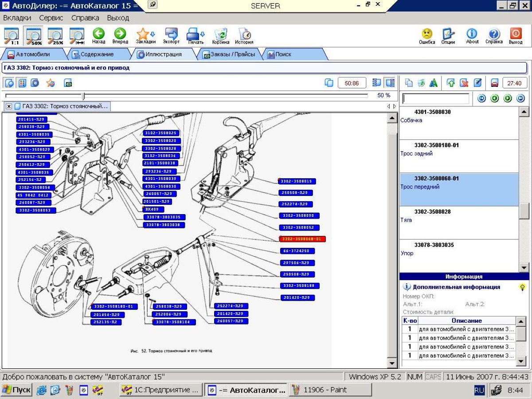
Task: Click the 33078-3508104 part label on diagram
Action: [x=173, y=322]
